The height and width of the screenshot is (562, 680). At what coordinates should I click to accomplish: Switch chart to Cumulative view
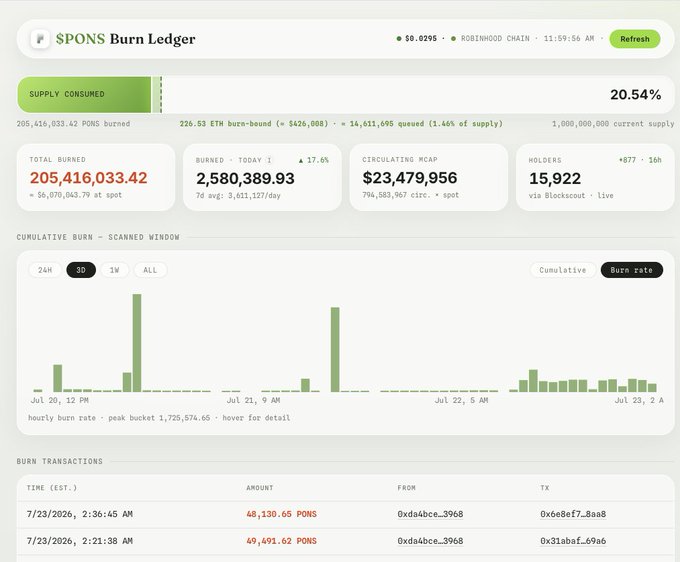click(x=562, y=270)
